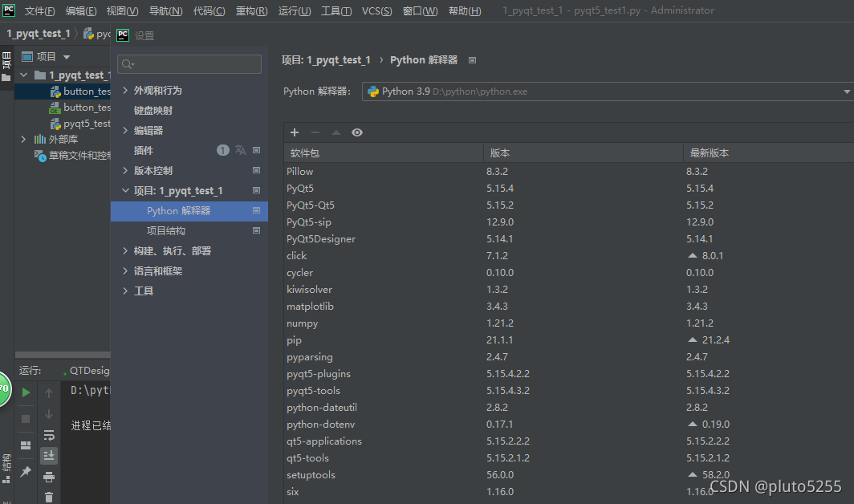The width and height of the screenshot is (854, 504).
Task: Click the add package plus icon
Action: pos(295,132)
